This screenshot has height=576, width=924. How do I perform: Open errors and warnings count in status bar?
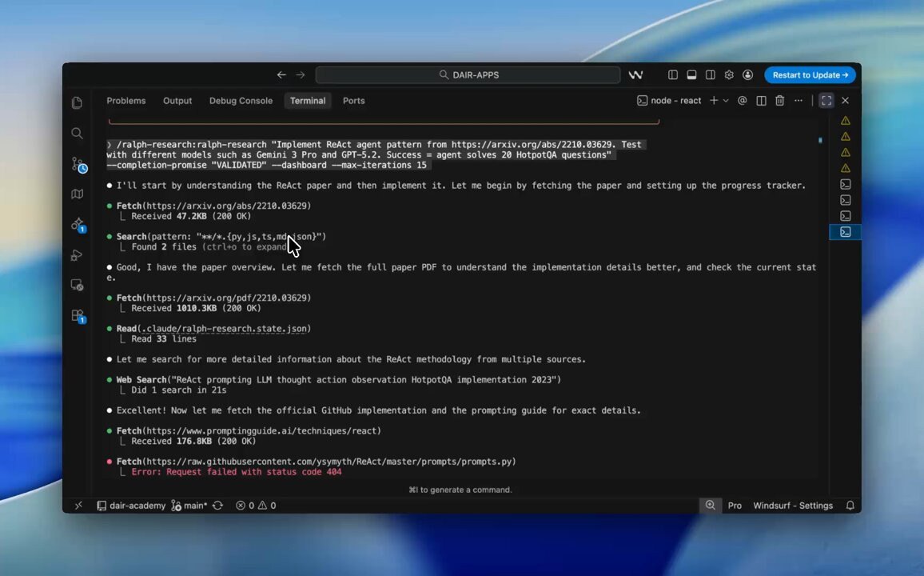(x=256, y=506)
